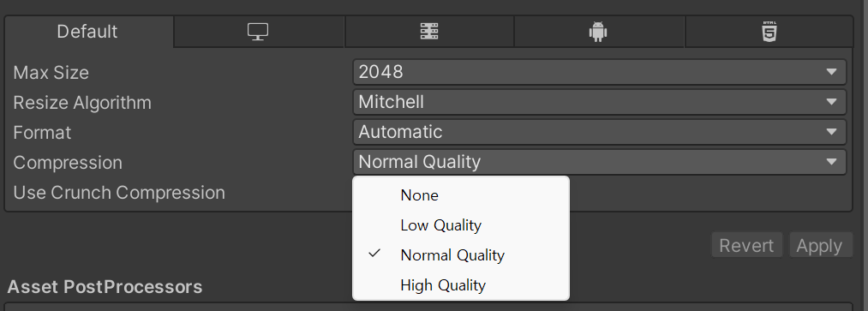This screenshot has width=868, height=311.
Task: Open the Standalone desktop monitor platform tab
Action: [258, 32]
